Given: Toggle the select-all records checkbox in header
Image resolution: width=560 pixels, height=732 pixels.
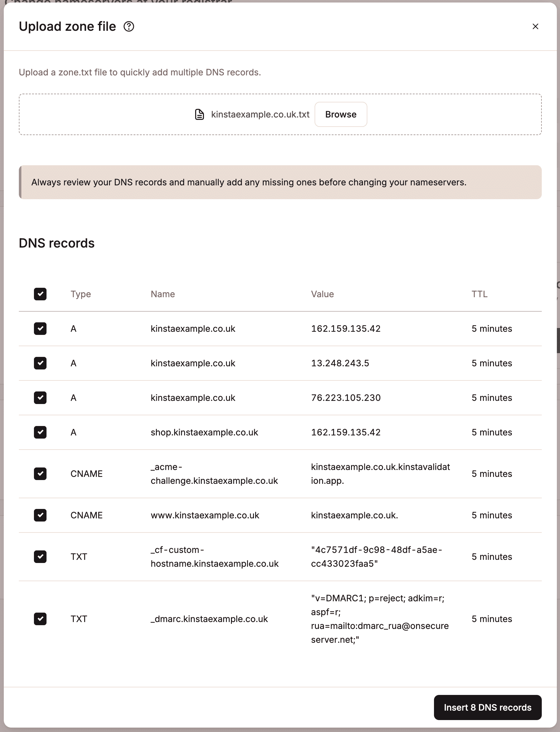Looking at the screenshot, I should pyautogui.click(x=40, y=294).
